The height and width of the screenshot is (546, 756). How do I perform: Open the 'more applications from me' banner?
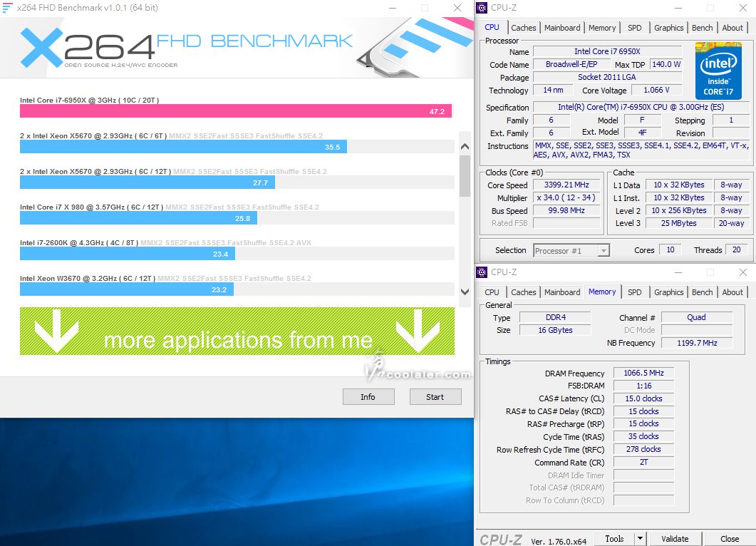coord(237,331)
